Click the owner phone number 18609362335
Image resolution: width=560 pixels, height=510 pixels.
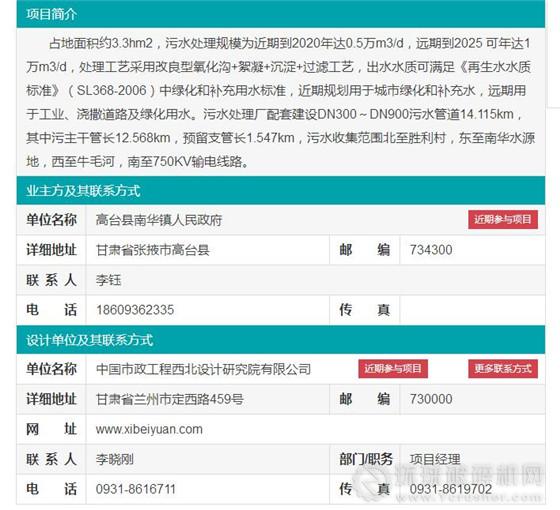(x=135, y=310)
